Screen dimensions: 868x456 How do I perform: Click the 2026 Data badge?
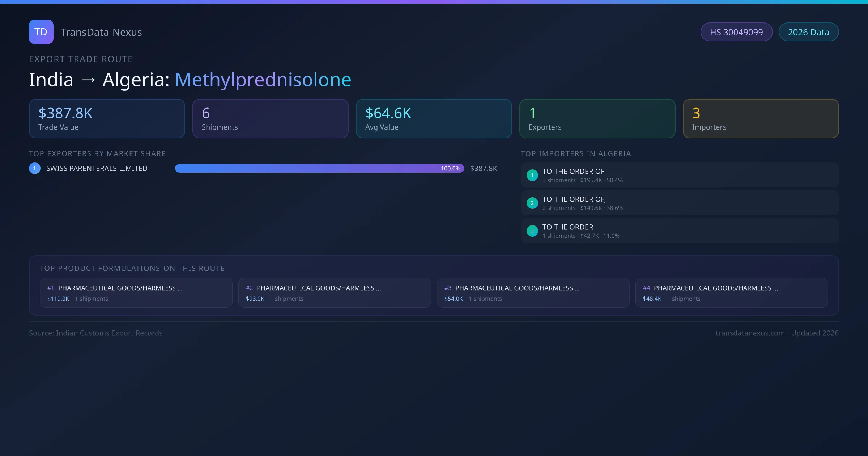[808, 32]
